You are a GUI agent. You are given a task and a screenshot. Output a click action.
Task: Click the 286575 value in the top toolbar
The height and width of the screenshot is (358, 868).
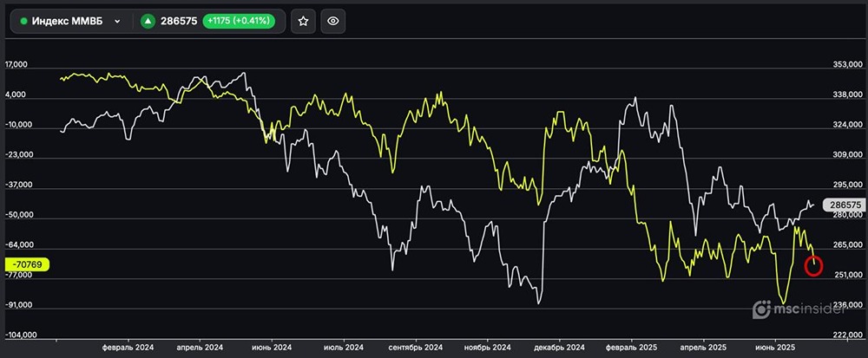pos(179,22)
